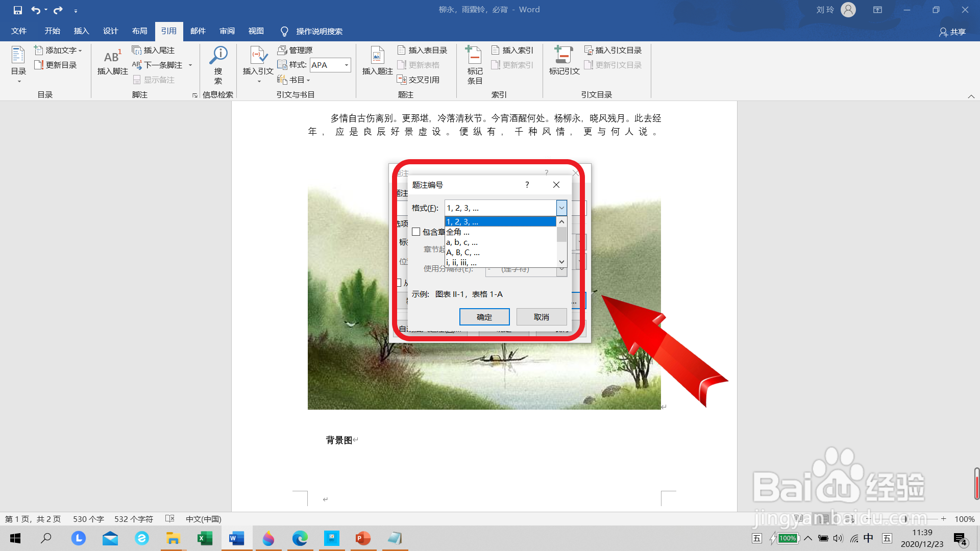Click the proofing check icon in status bar
Screen dimensions: 980x551
tap(170, 519)
